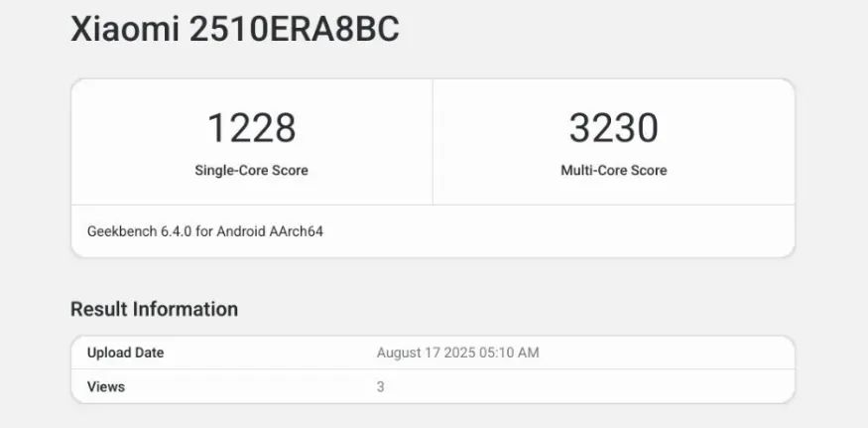Click the AArch64 architecture text

pos(300,231)
